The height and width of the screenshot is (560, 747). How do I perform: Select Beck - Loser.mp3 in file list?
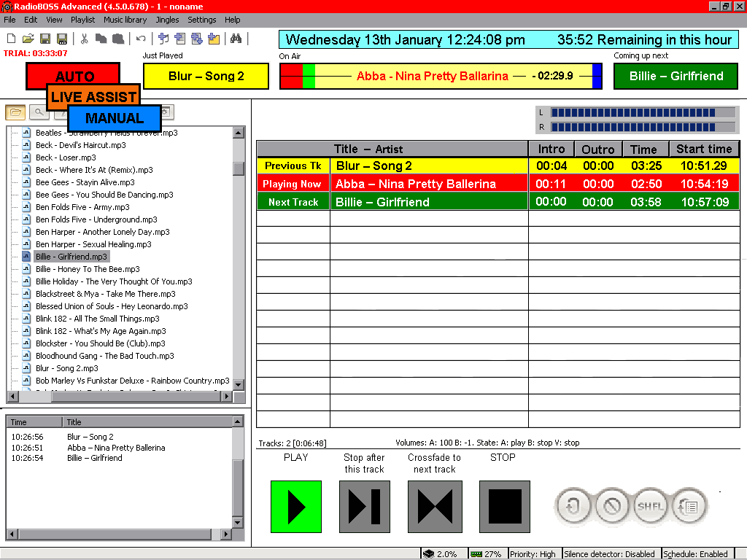pyautogui.click(x=66, y=157)
